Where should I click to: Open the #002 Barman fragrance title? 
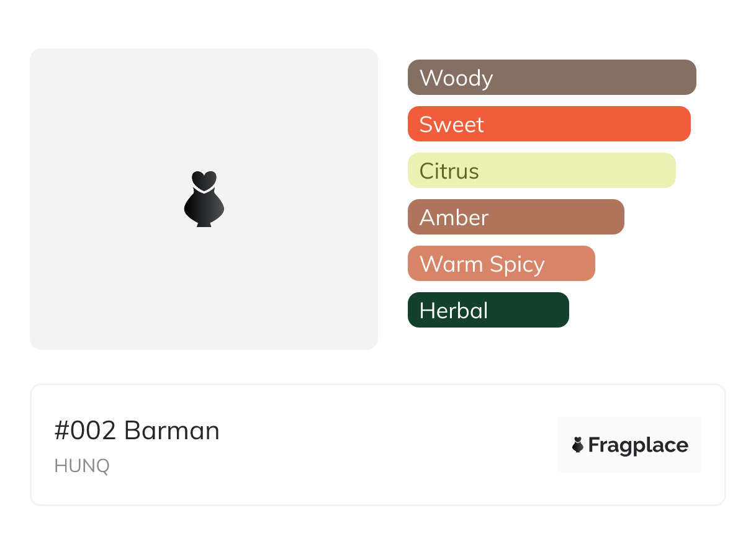[137, 431]
